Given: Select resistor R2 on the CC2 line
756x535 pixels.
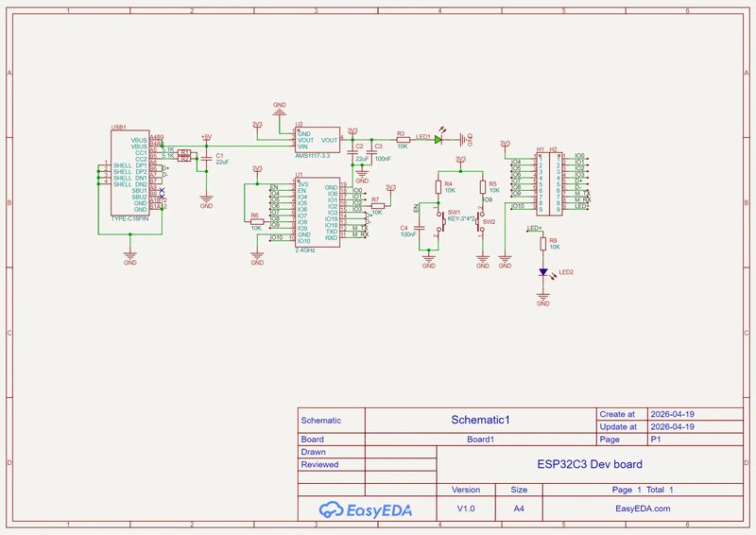Looking at the screenshot, I should click(x=184, y=159).
